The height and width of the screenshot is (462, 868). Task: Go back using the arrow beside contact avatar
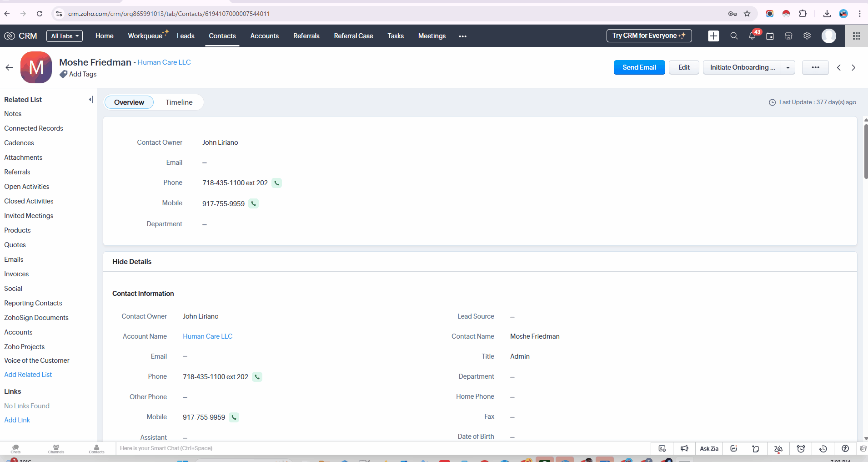(9, 67)
